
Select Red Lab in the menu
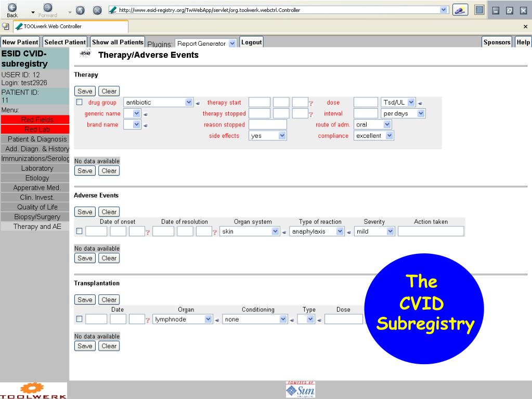pyautogui.click(x=35, y=129)
